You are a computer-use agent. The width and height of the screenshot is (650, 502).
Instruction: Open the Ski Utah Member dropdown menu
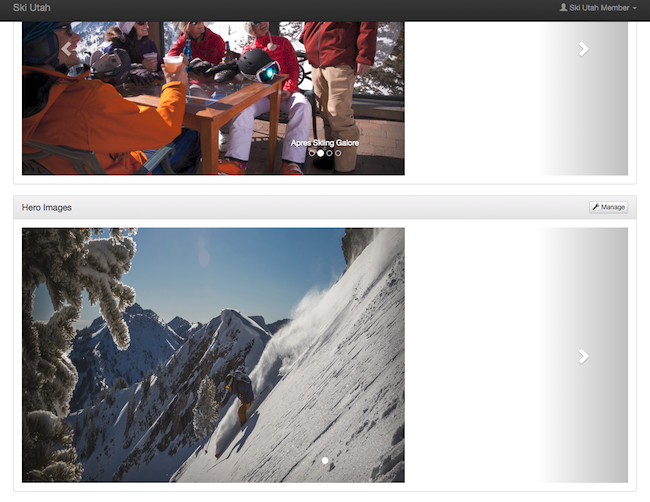click(598, 7)
